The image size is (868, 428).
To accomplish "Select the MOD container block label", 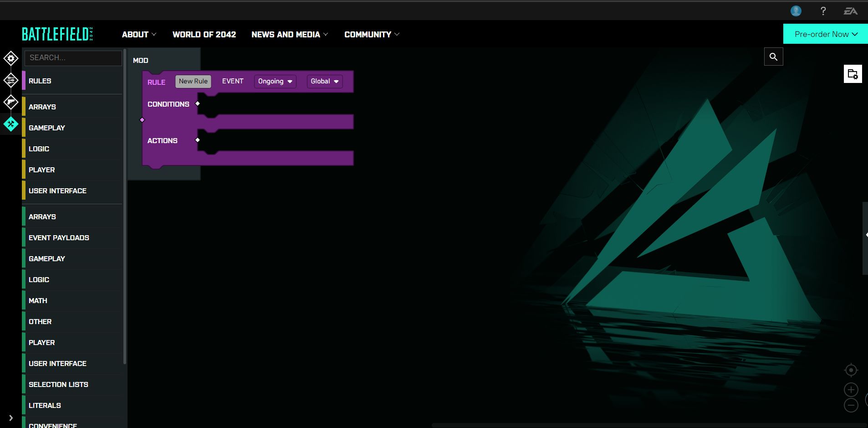I will pyautogui.click(x=140, y=60).
